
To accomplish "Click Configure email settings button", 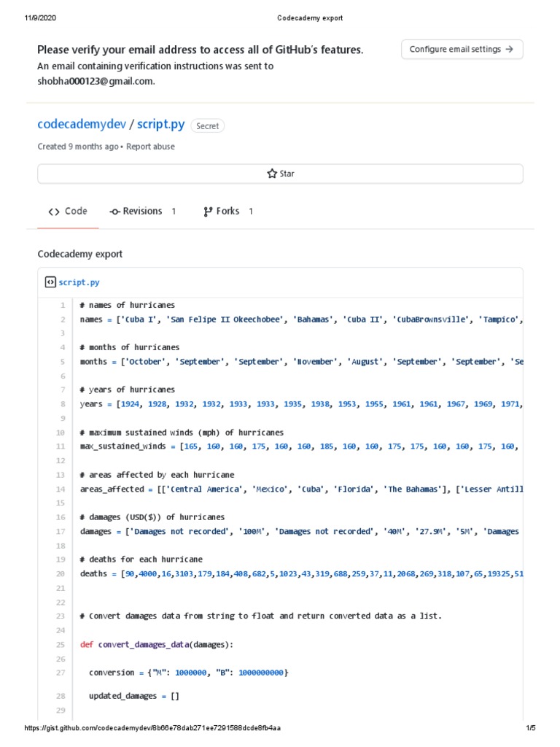I will [x=462, y=49].
